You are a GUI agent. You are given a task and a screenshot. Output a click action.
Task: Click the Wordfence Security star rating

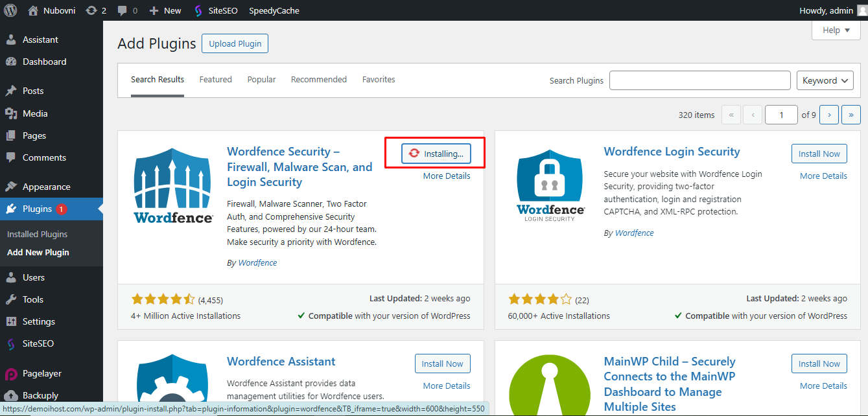[163, 299]
